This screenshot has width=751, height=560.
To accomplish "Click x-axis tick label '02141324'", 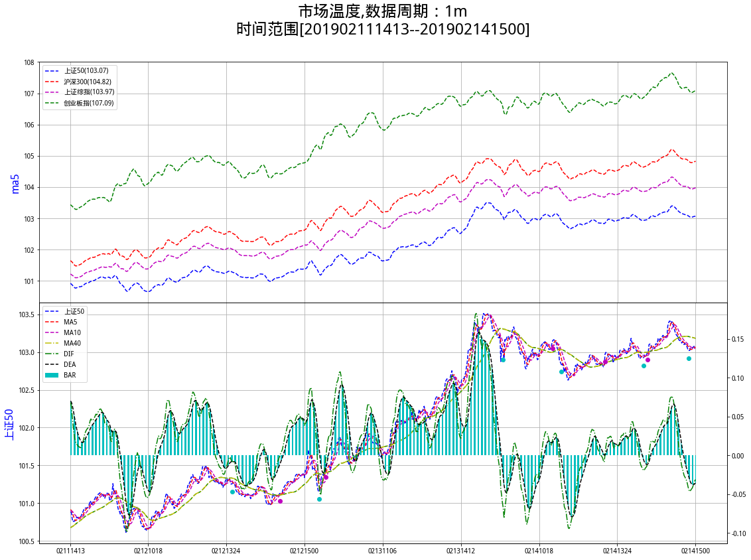I will [x=617, y=551].
